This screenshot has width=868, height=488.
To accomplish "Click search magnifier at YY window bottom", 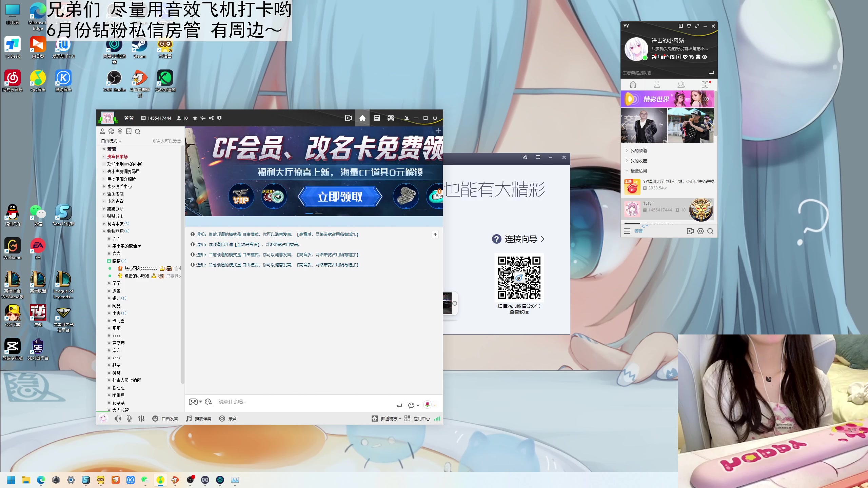I will click(710, 231).
